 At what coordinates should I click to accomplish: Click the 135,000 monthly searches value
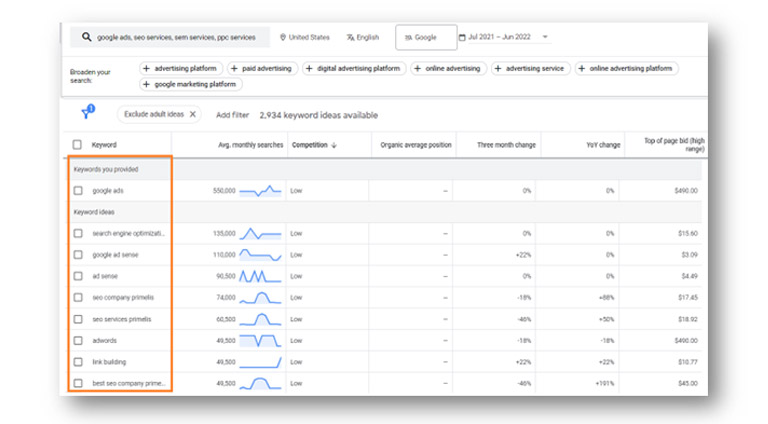pos(224,234)
